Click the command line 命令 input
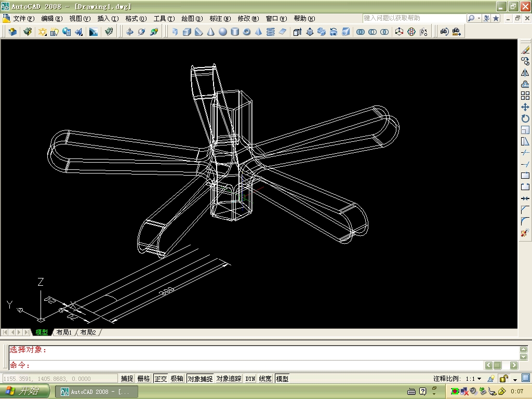The image size is (532, 399). (246, 365)
